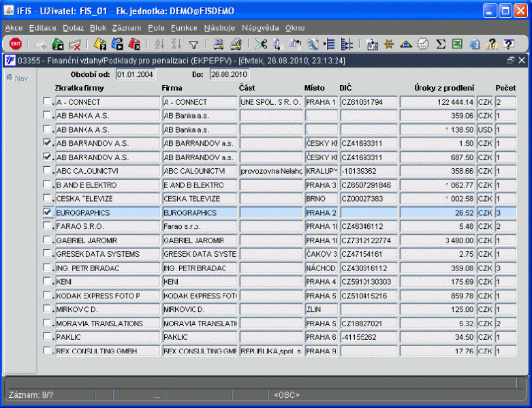Screen dimensions: 532x408
Task: Click the red EXIT toolbar icon
Action: coord(15,44)
